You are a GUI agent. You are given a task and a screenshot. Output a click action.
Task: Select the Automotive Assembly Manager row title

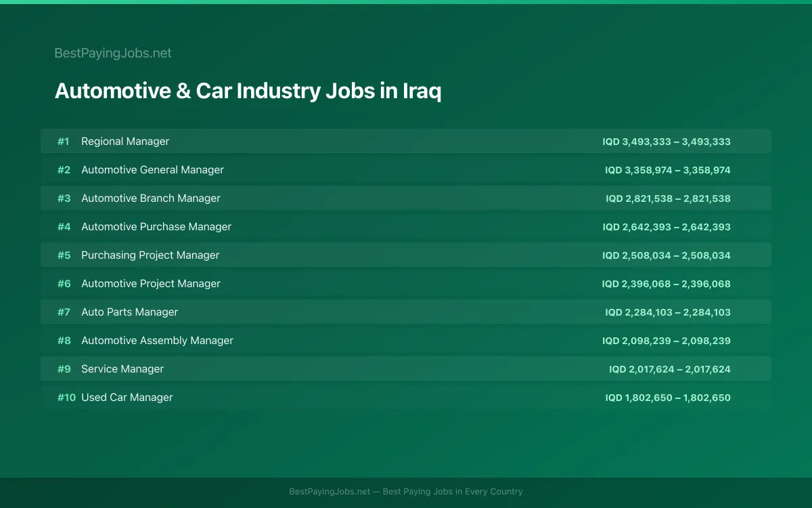pyautogui.click(x=157, y=341)
